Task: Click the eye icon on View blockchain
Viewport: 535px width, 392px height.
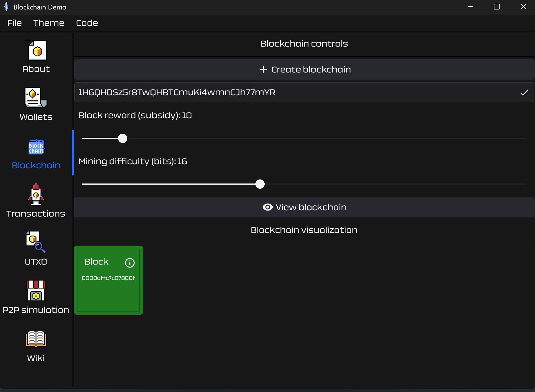Action: pos(267,207)
